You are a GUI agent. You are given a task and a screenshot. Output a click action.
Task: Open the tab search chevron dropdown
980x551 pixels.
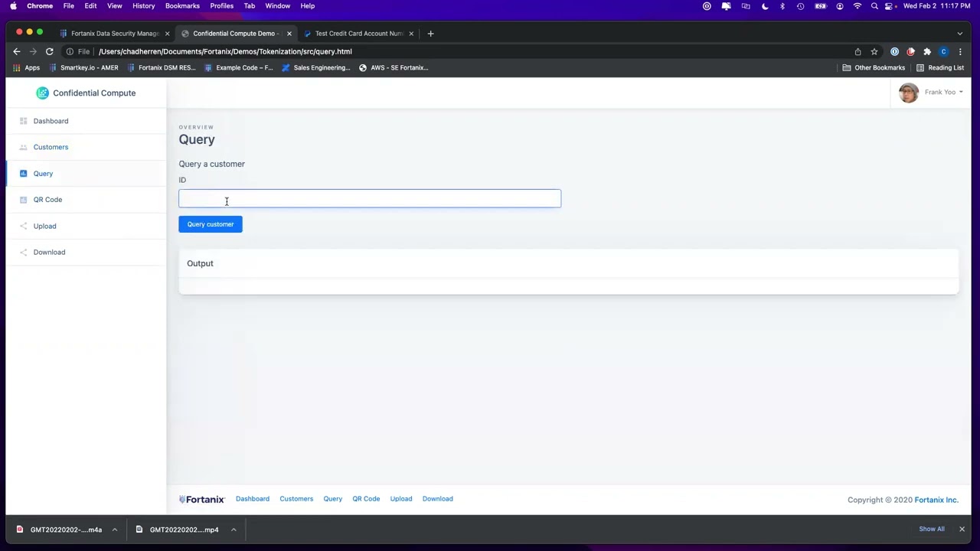[x=960, y=34]
